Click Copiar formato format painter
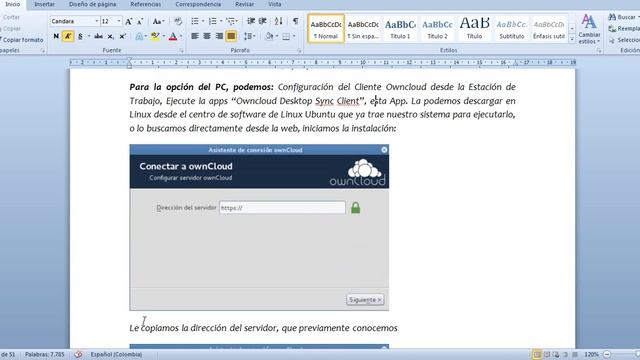The width and height of the screenshot is (640, 360). click(x=22, y=40)
